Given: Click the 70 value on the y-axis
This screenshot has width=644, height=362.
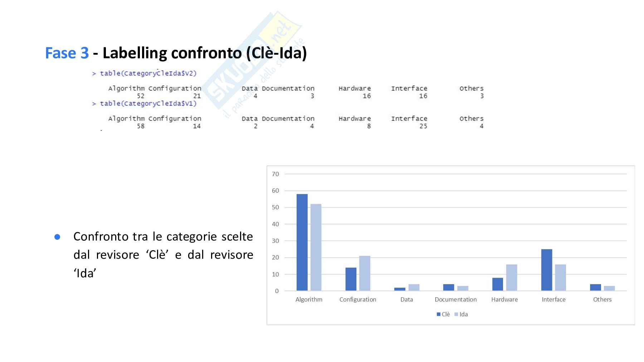Looking at the screenshot, I should click(x=275, y=174).
